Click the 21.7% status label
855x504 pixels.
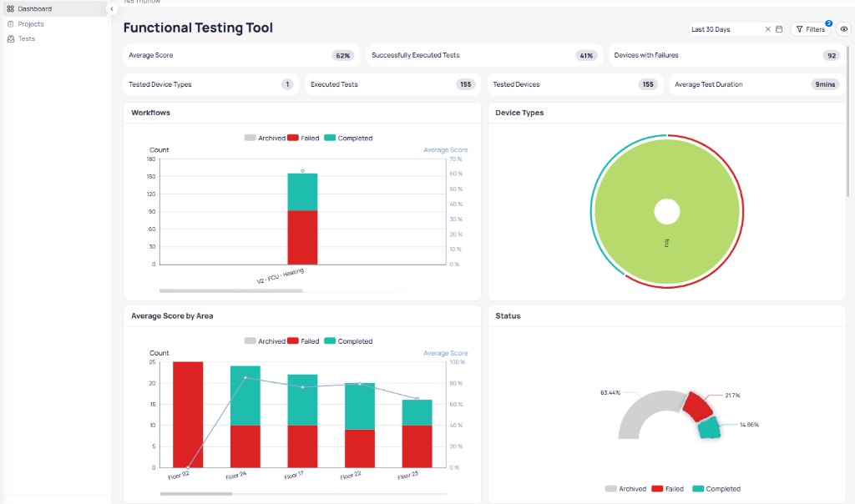(x=732, y=396)
